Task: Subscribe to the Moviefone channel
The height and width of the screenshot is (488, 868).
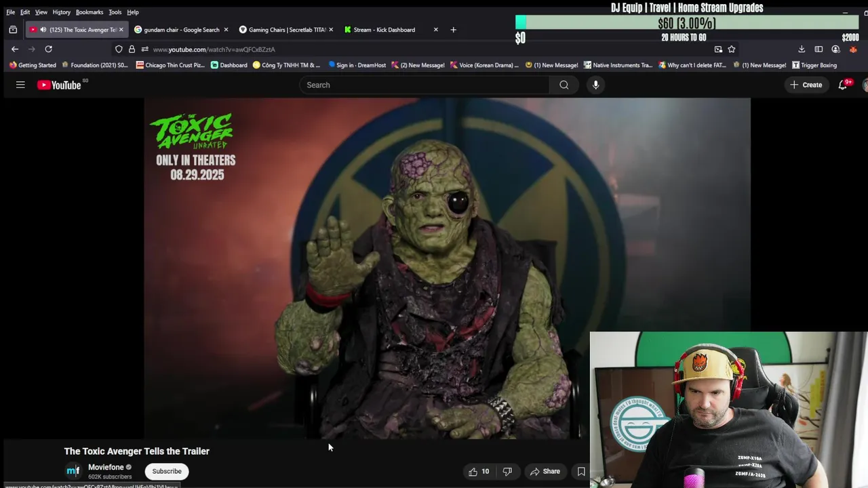Action: point(167,471)
